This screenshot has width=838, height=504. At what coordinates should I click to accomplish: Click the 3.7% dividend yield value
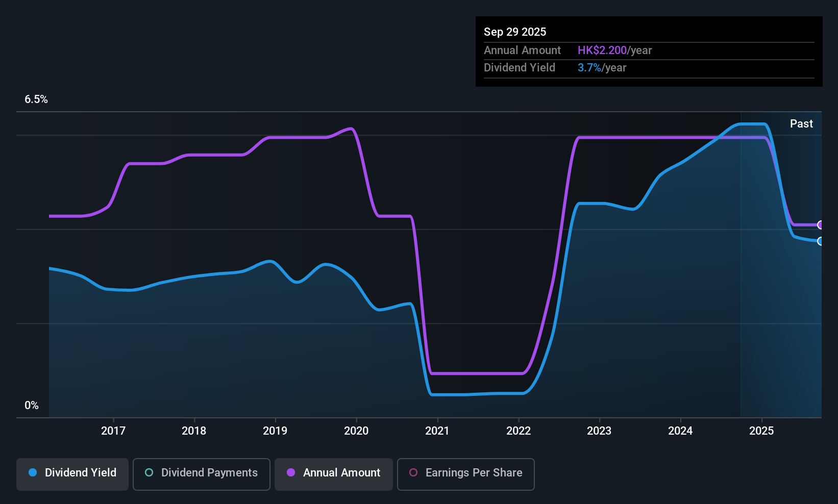[589, 68]
